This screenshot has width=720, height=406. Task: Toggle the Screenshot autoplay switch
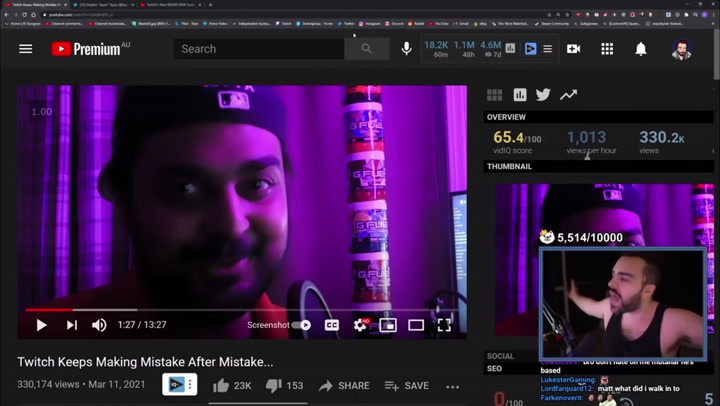pos(302,325)
